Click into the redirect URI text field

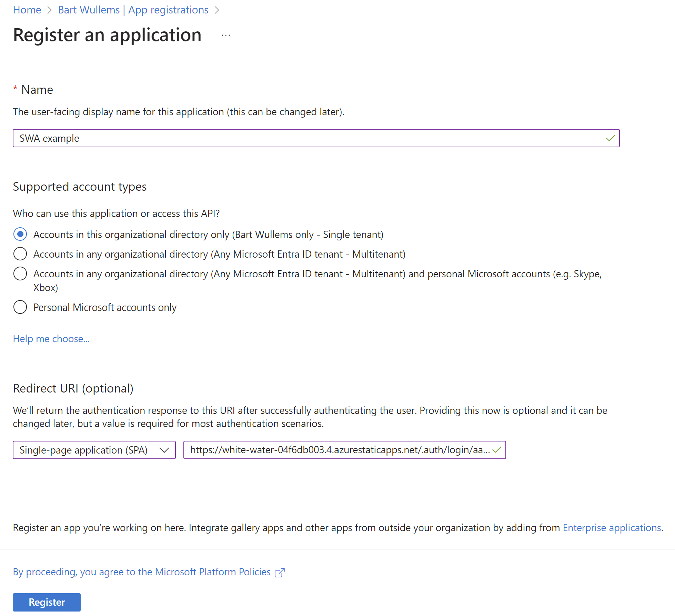[338, 450]
